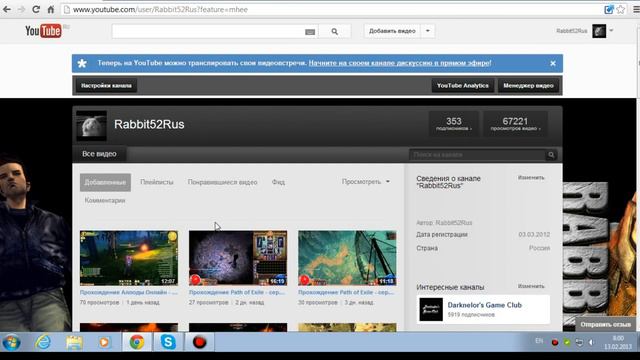Click the volume speaker tray icon

591,342
